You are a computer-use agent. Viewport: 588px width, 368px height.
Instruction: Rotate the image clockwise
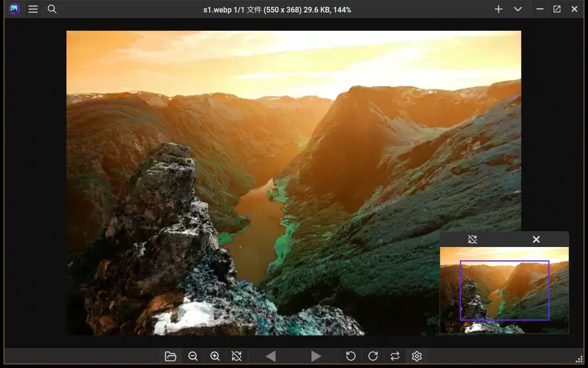pos(373,356)
